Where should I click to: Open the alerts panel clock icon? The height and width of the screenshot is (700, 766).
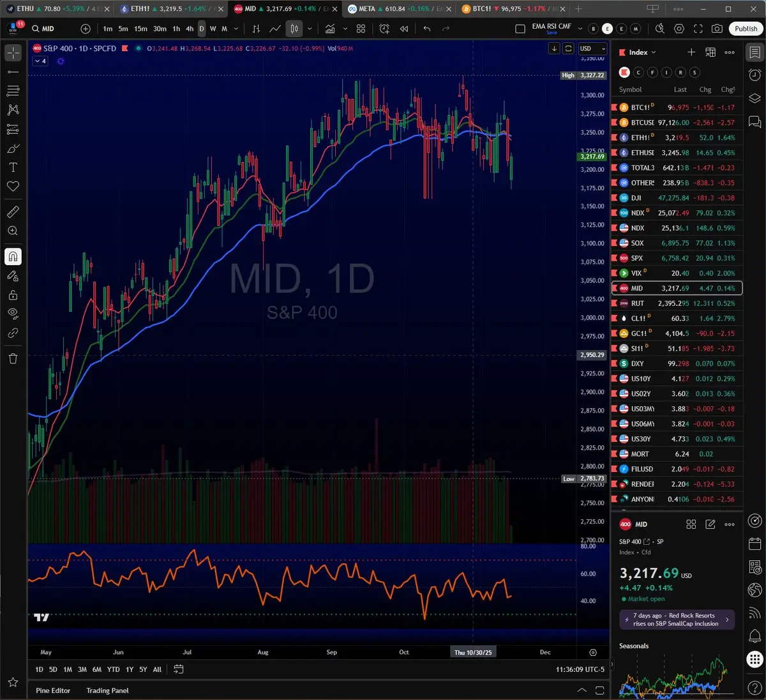click(x=755, y=75)
